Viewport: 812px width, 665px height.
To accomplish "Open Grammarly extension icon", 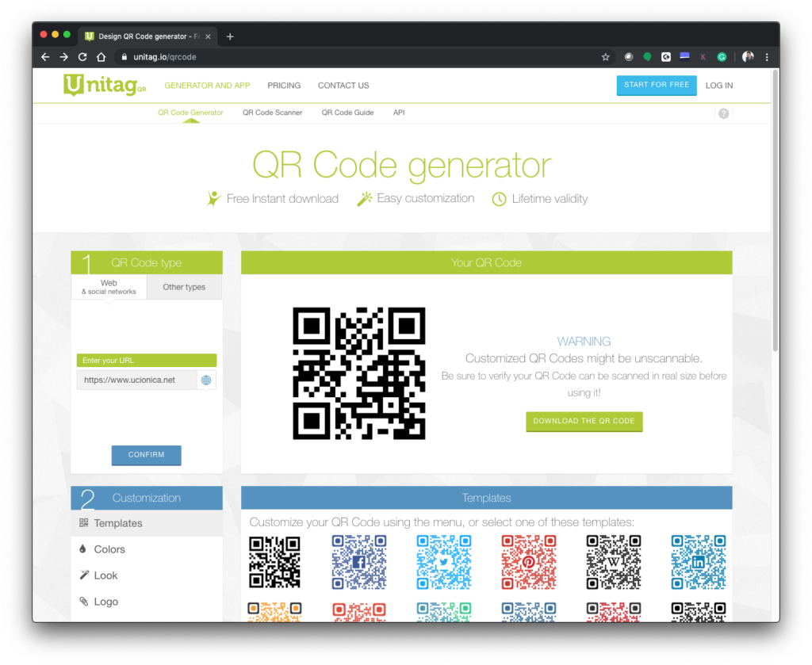I will coord(722,57).
